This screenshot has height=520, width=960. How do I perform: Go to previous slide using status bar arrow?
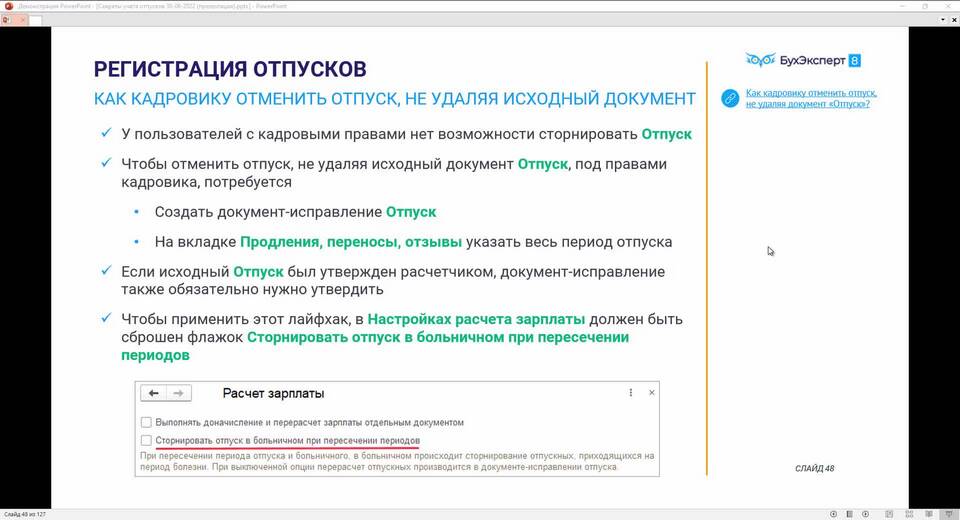tap(834, 514)
